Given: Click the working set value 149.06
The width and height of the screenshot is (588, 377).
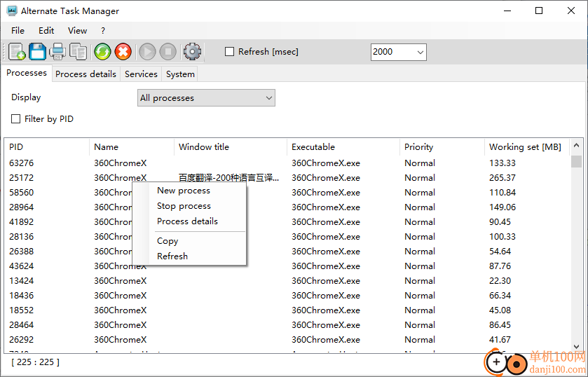Looking at the screenshot, I should (x=502, y=207).
